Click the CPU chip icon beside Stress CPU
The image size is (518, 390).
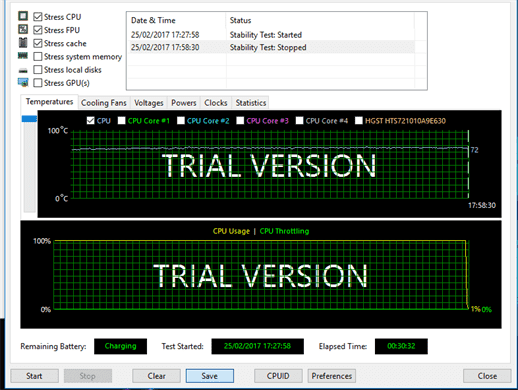click(x=23, y=16)
